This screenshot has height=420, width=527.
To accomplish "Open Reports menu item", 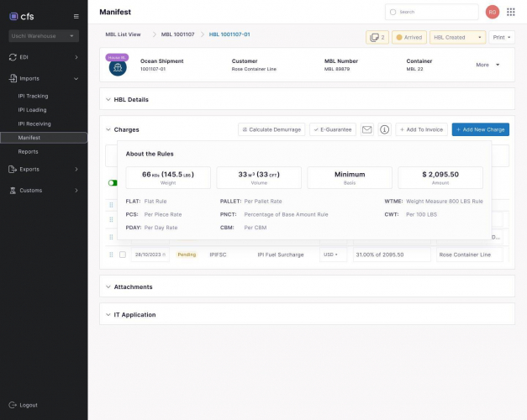I will [x=28, y=151].
